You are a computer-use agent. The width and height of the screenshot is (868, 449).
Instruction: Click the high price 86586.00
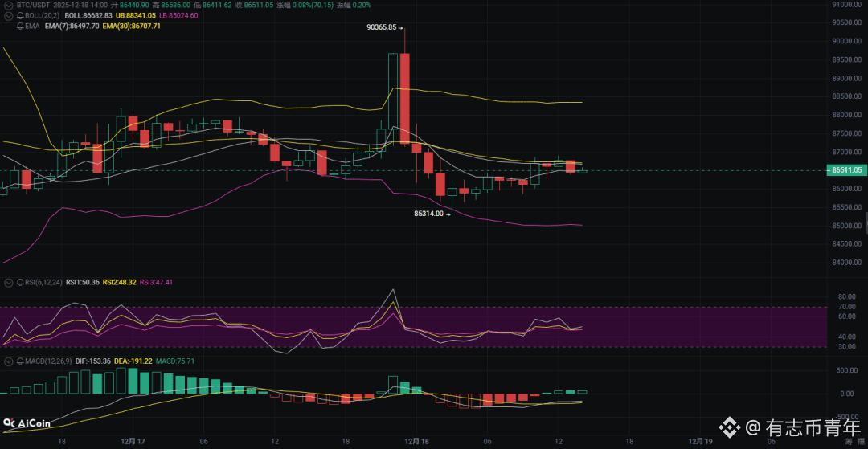(x=176, y=5)
